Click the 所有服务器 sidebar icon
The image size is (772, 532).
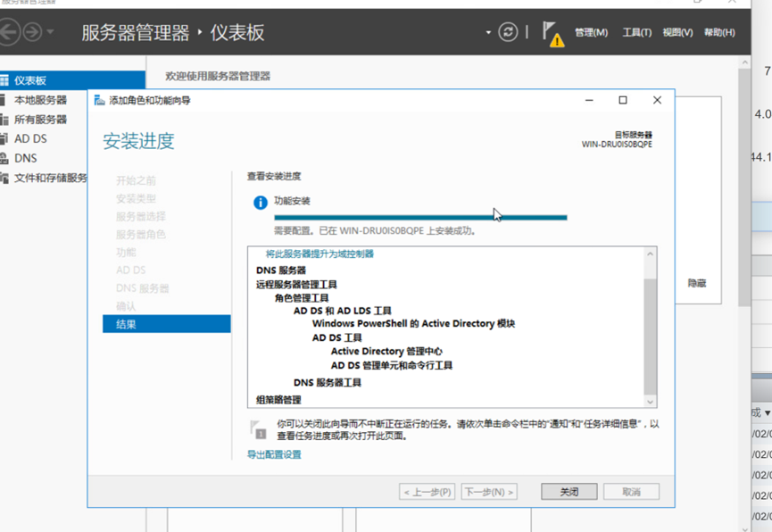tap(4, 120)
